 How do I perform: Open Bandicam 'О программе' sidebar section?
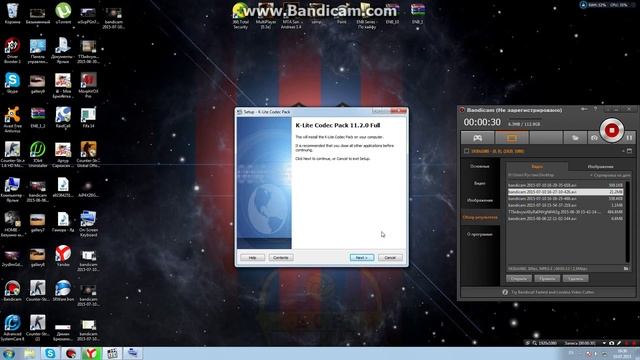tap(480, 234)
